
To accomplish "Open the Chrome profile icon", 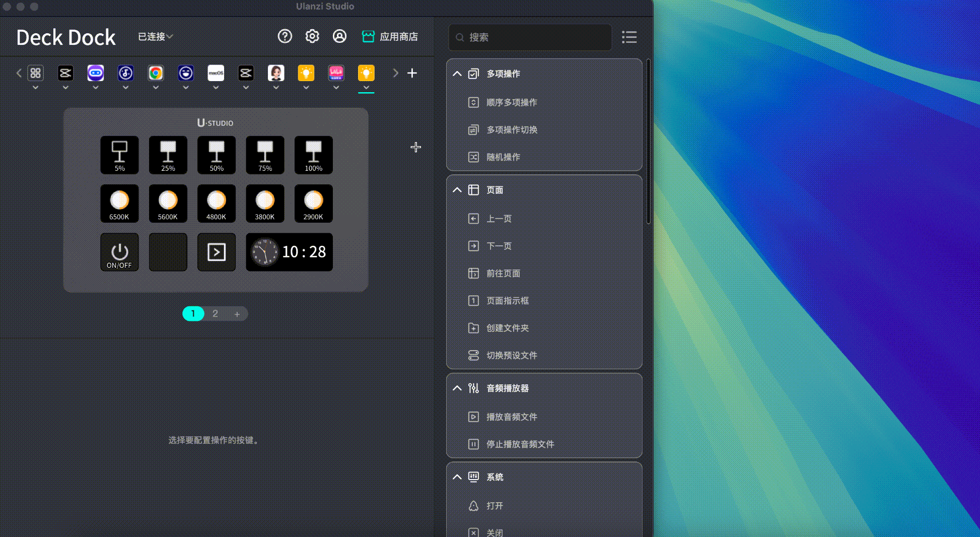I will (156, 73).
